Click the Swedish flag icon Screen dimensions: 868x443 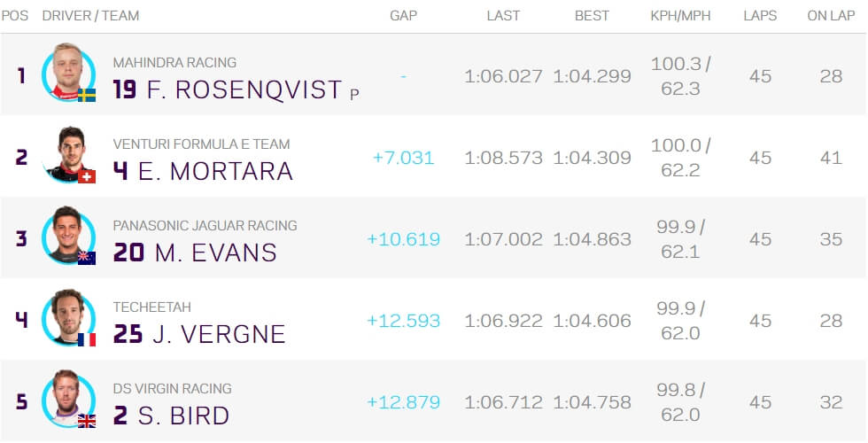[x=87, y=96]
